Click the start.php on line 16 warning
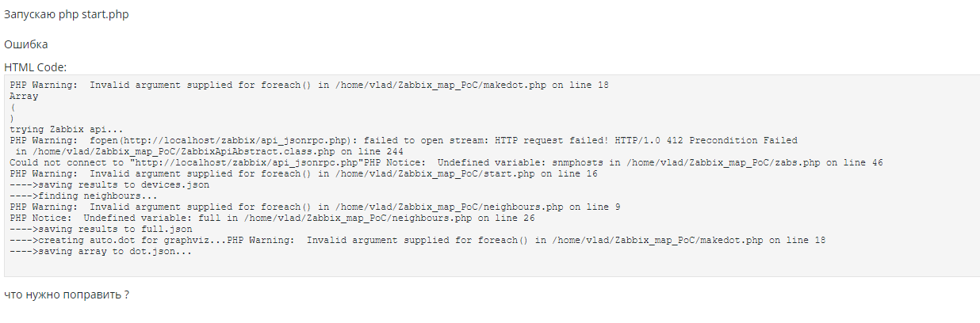 coord(304,173)
